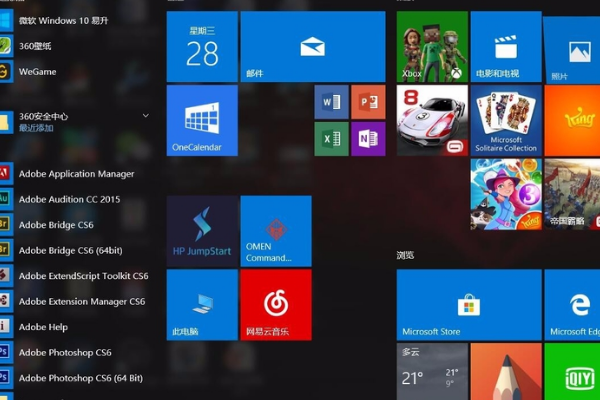The width and height of the screenshot is (600, 400).
Task: Launch the PowerPoint tile
Action: pyautogui.click(x=368, y=102)
